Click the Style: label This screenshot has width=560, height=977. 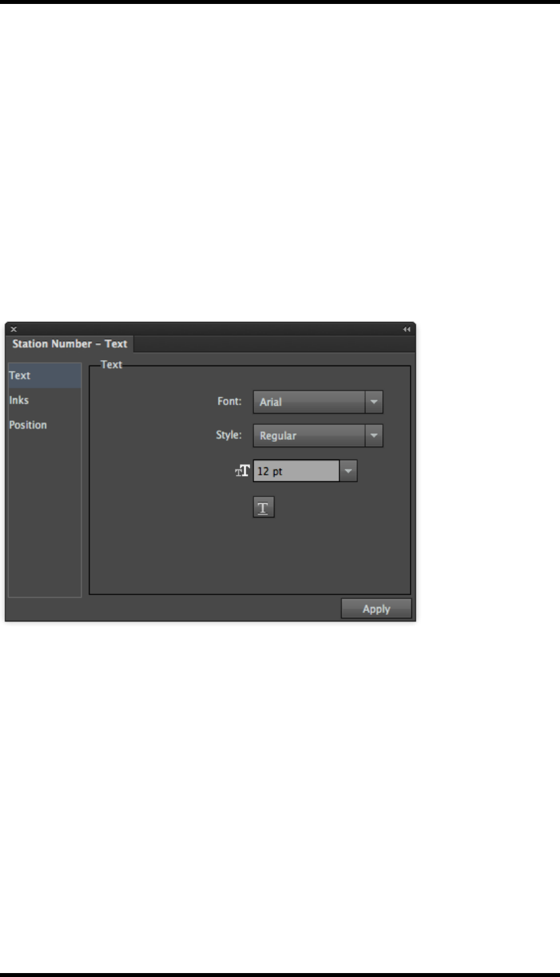coord(229,435)
